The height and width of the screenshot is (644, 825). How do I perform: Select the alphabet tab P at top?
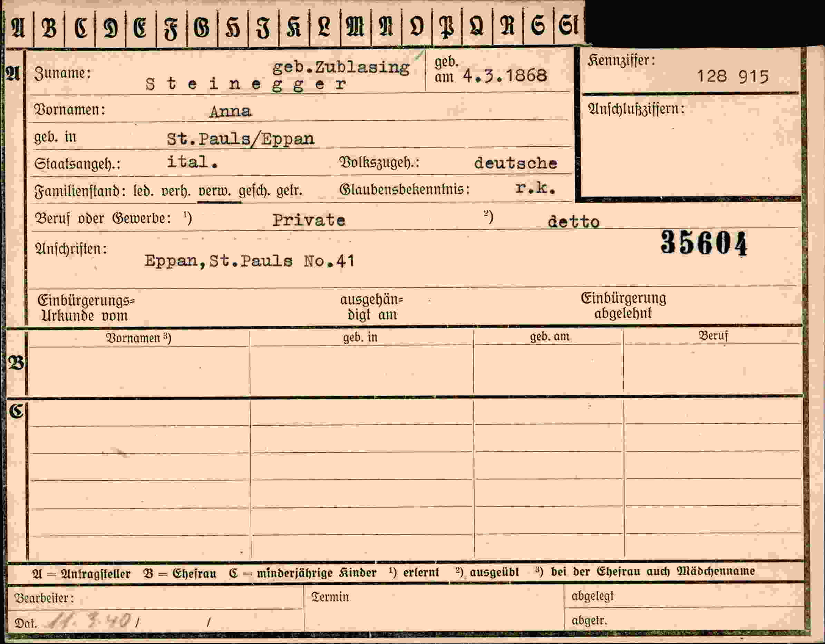[447, 28]
